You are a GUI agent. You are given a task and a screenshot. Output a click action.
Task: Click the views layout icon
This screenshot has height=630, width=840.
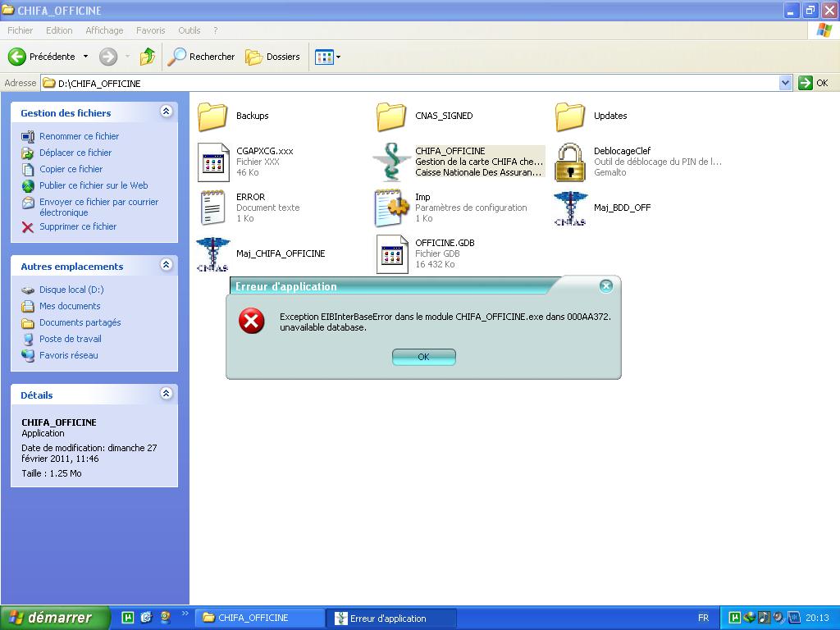324,57
